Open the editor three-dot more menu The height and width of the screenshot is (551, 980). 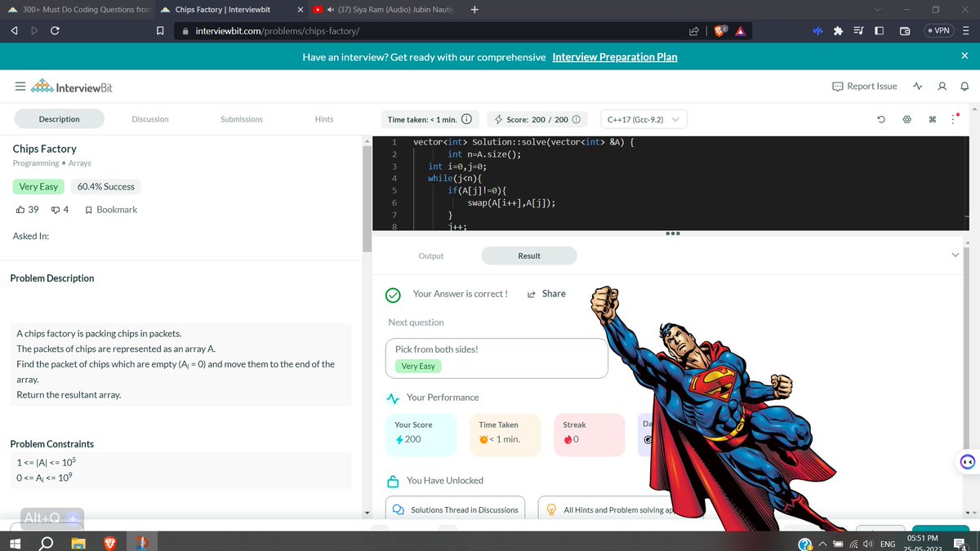click(x=953, y=119)
